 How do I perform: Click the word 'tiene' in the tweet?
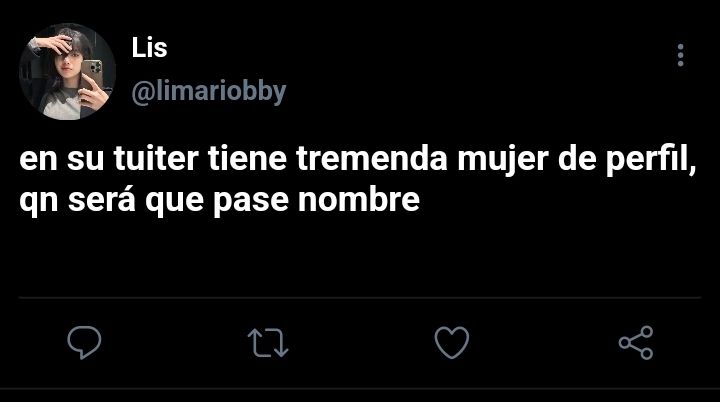pyautogui.click(x=248, y=159)
